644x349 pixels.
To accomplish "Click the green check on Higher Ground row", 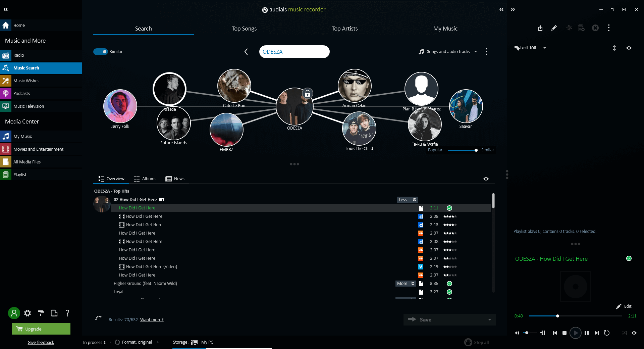I will [449, 284].
